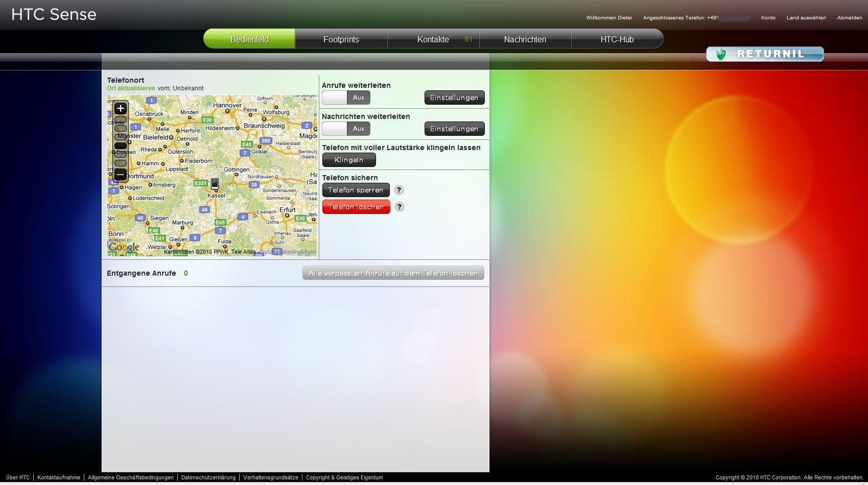Click the HTC Sense logo

[x=54, y=14]
